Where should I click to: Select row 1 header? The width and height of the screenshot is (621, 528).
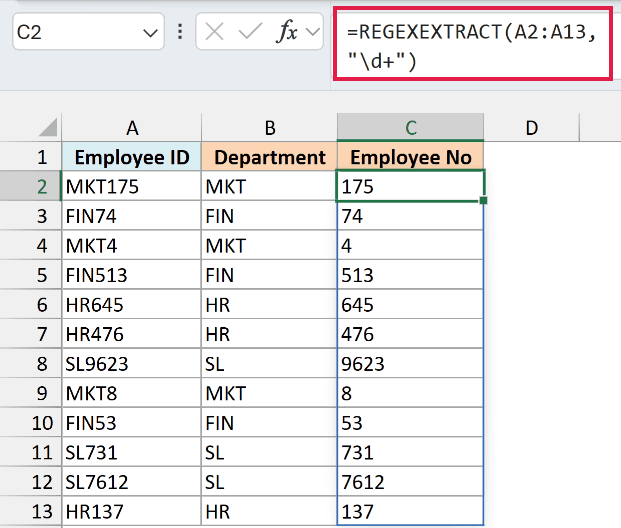[x=30, y=157]
